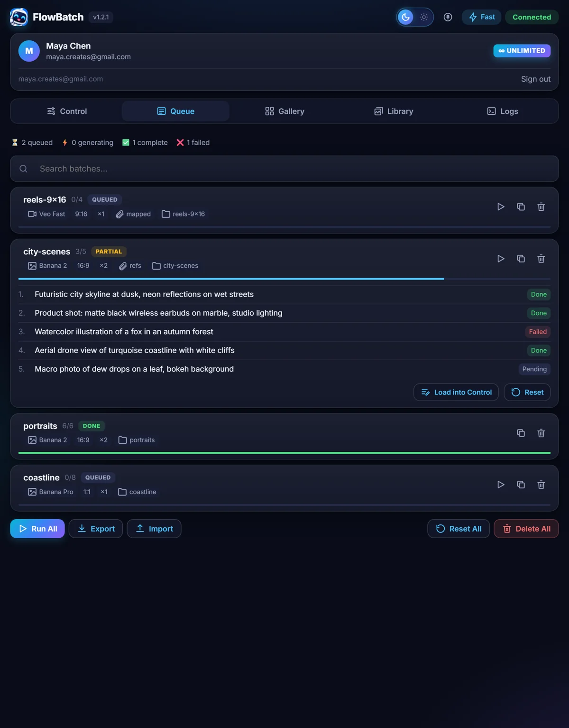Click the Connected status badge
This screenshot has width=569, height=728.
pos(532,17)
